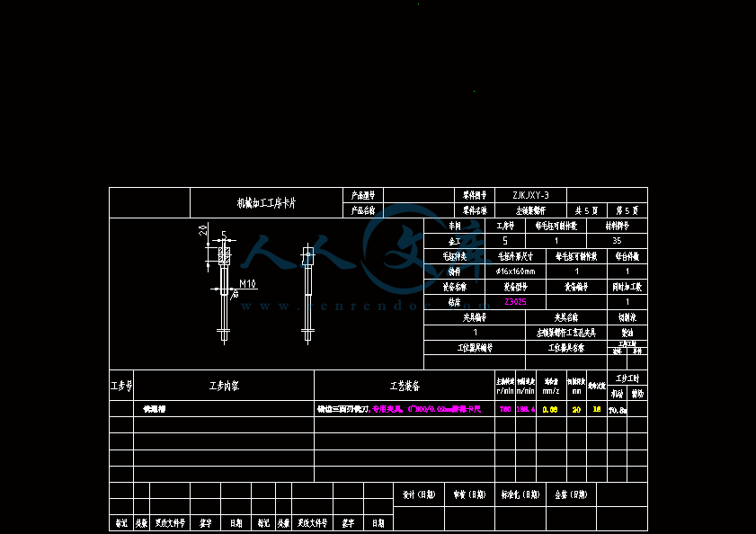Click the 设计（日期） signature cell
Screen dimensions: 756x534
click(x=419, y=494)
